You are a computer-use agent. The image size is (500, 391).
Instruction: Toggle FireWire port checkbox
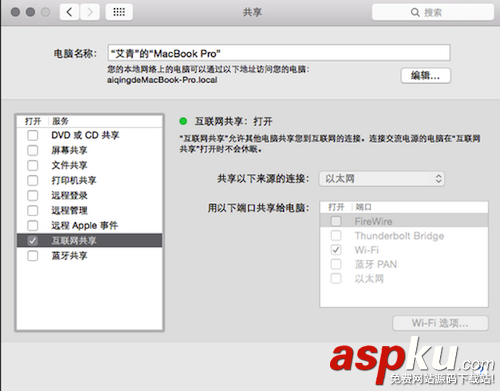point(336,221)
